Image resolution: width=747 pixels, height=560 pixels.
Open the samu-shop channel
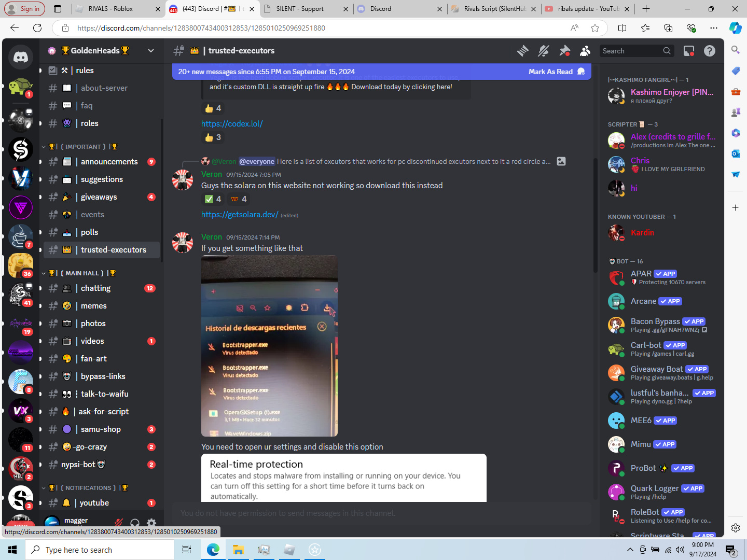[102, 429]
